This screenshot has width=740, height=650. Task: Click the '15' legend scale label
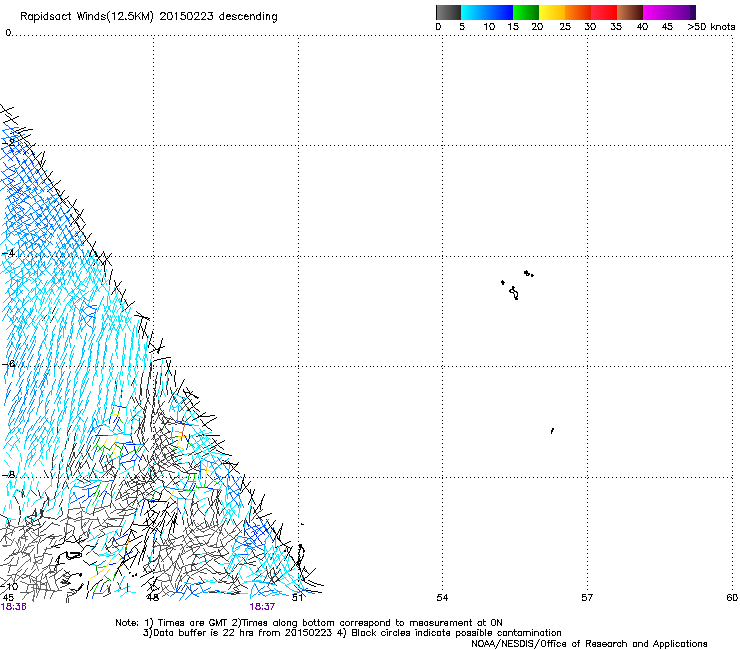click(x=513, y=27)
